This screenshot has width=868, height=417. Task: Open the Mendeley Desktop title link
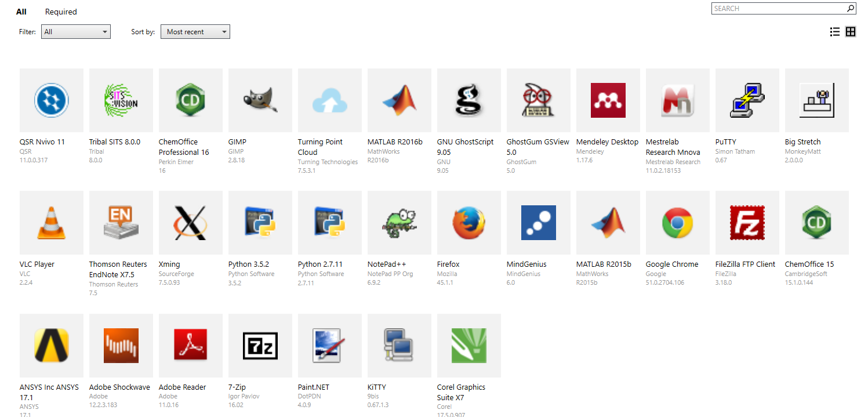point(607,142)
